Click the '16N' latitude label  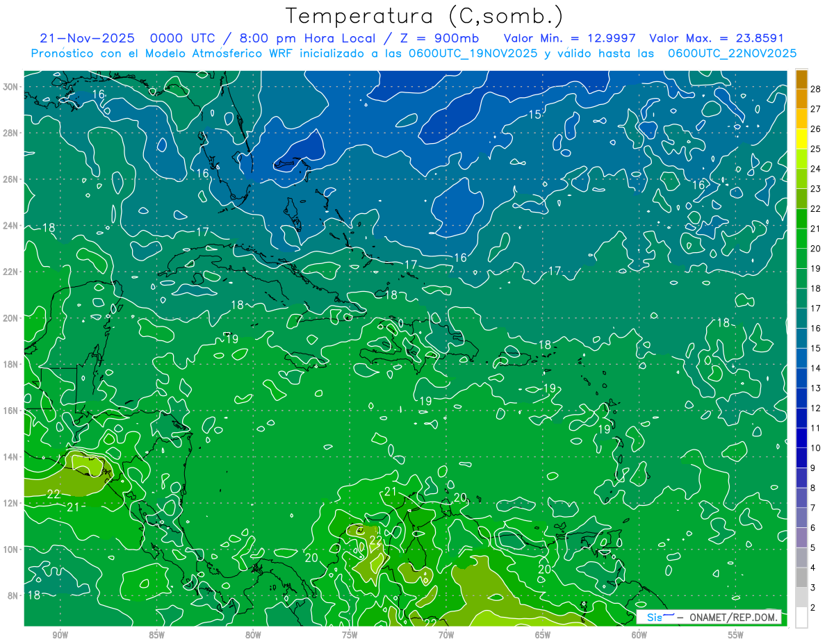click(x=12, y=411)
